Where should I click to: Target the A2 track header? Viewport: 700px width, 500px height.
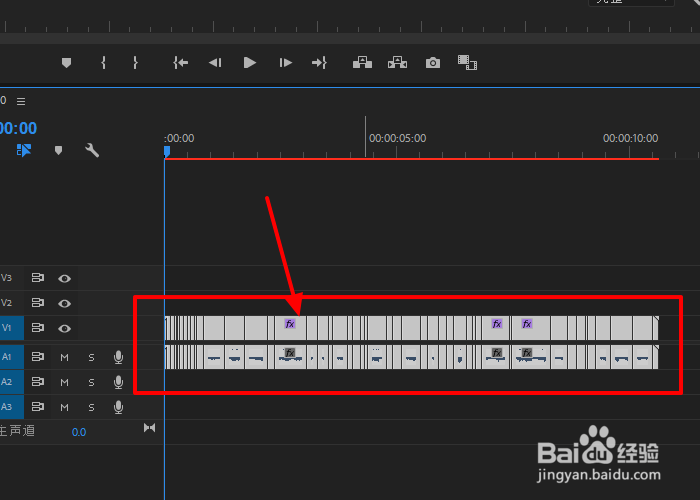tap(12, 382)
